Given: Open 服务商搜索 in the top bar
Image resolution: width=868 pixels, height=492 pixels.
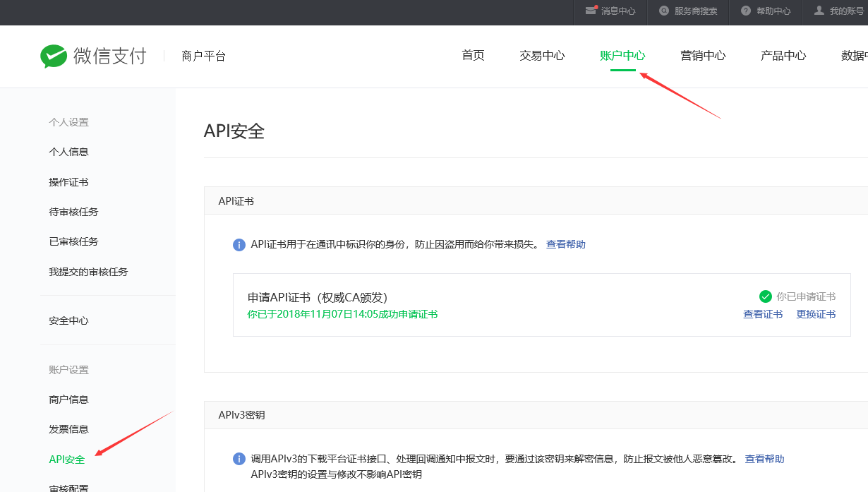Looking at the screenshot, I should click(x=696, y=11).
